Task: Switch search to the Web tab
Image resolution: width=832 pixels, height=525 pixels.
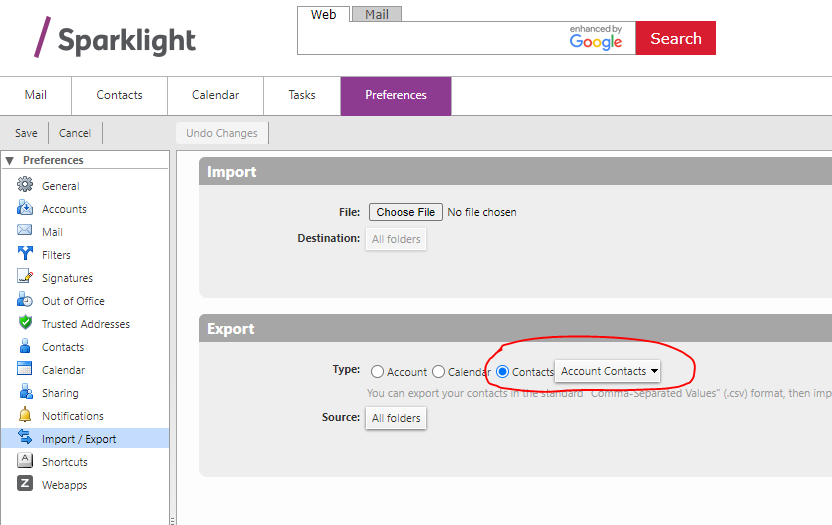Action: [324, 14]
